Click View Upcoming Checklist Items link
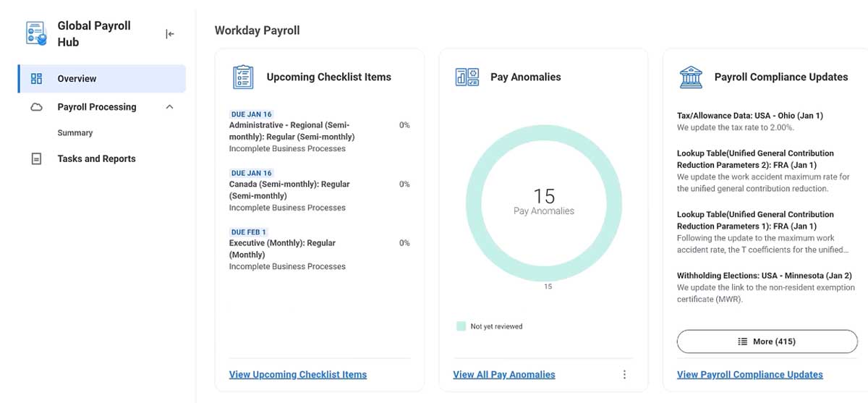 298,375
